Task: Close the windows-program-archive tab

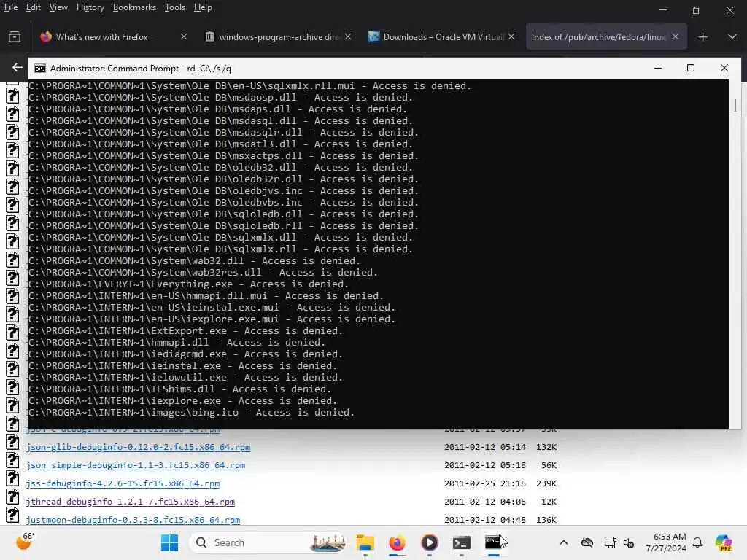Action: pos(348,36)
